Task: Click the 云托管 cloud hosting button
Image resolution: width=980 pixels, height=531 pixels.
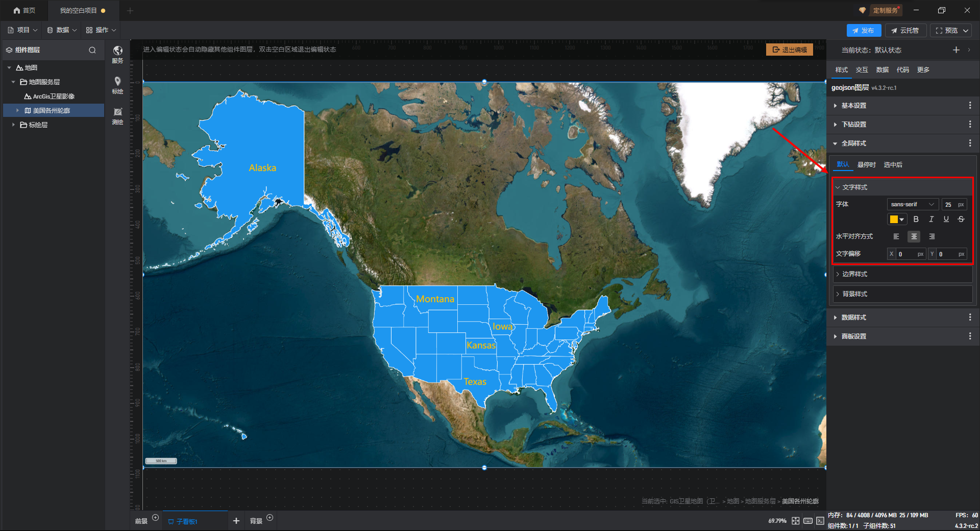Action: tap(905, 31)
